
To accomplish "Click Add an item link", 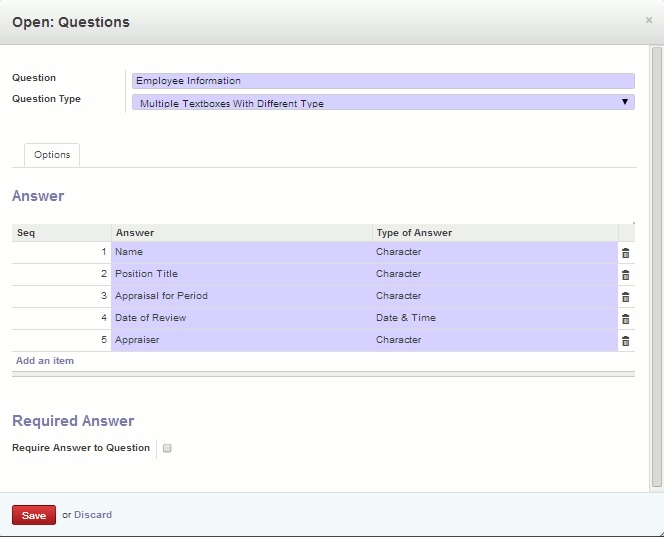I will pos(45,360).
